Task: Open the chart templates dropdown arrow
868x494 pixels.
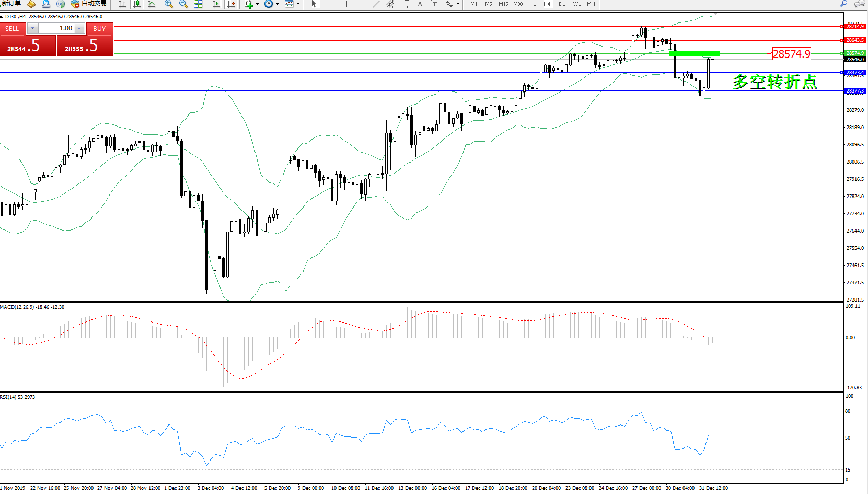Action: click(x=298, y=4)
